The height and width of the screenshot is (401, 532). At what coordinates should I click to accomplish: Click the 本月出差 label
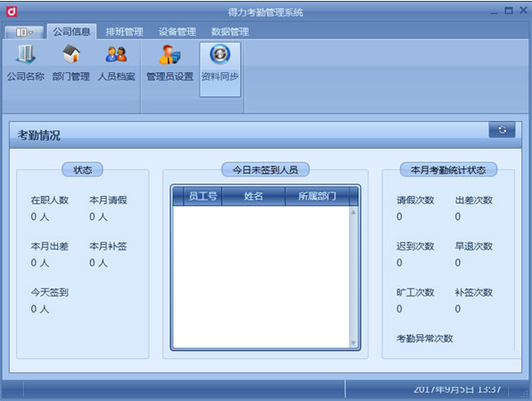coord(50,246)
